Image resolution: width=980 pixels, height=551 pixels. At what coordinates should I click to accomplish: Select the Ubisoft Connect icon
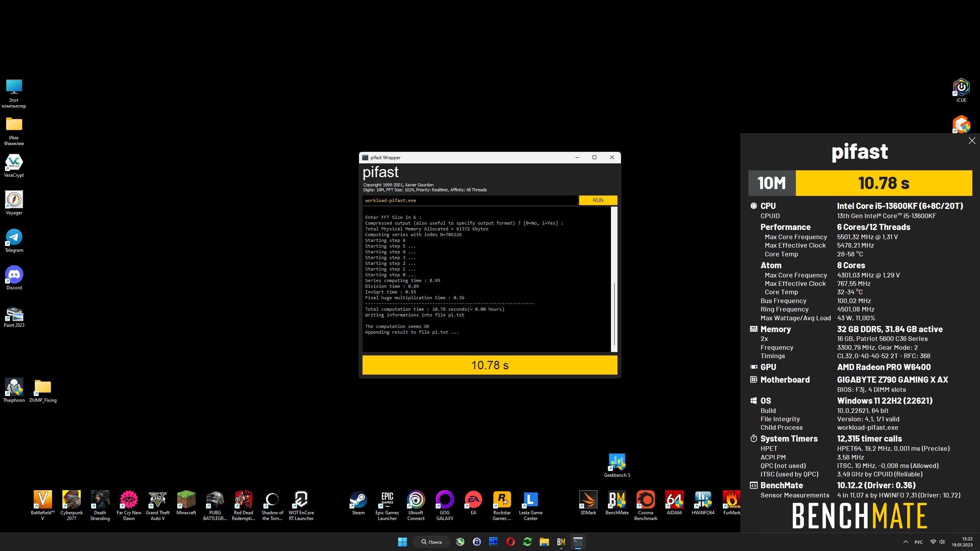click(416, 506)
